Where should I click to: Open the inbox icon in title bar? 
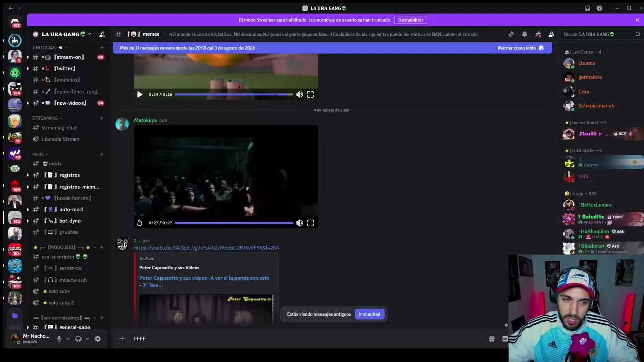[587, 8]
